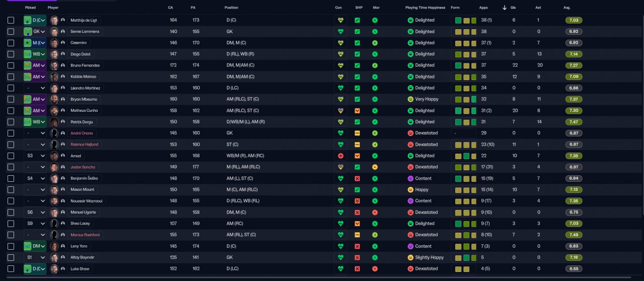Click Amad's red injury condition icon
The image size is (644, 281).
341,156
